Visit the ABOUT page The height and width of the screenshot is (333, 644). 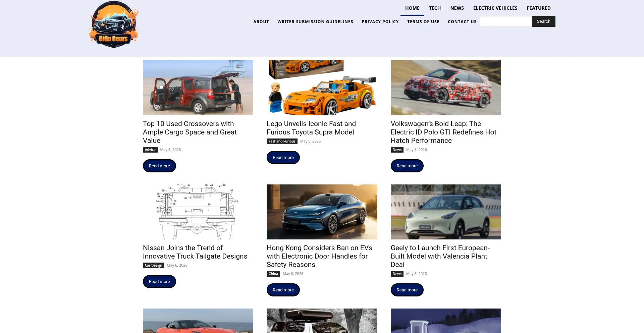261,21
